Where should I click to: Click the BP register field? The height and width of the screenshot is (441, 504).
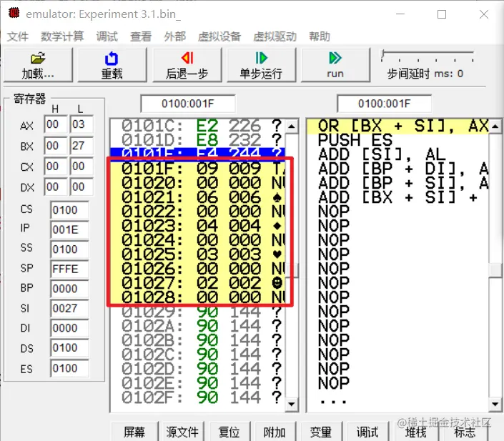tap(69, 289)
